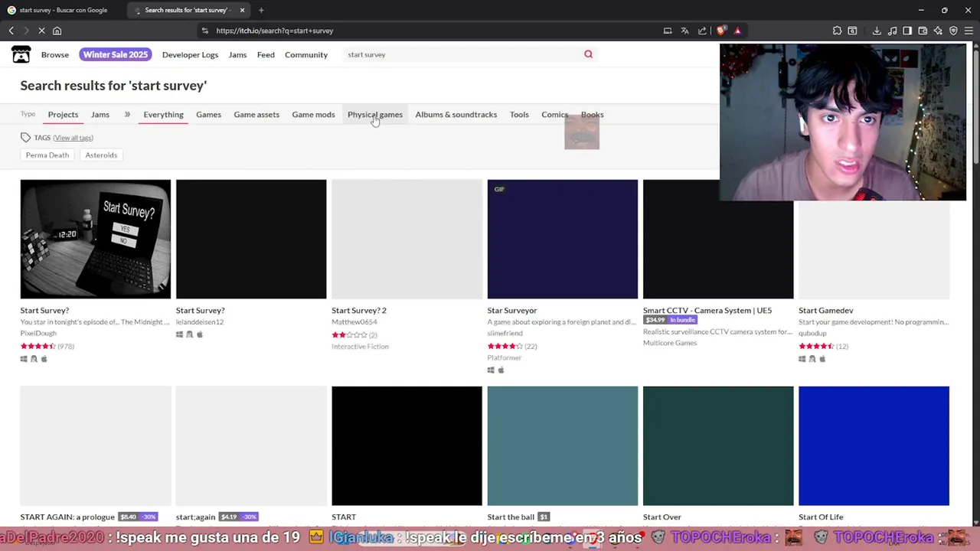Select the Everything filter tab
The height and width of the screenshot is (551, 980).
pyautogui.click(x=163, y=114)
